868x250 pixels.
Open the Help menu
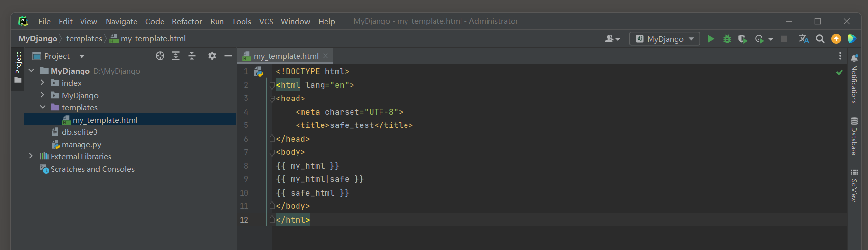click(326, 21)
